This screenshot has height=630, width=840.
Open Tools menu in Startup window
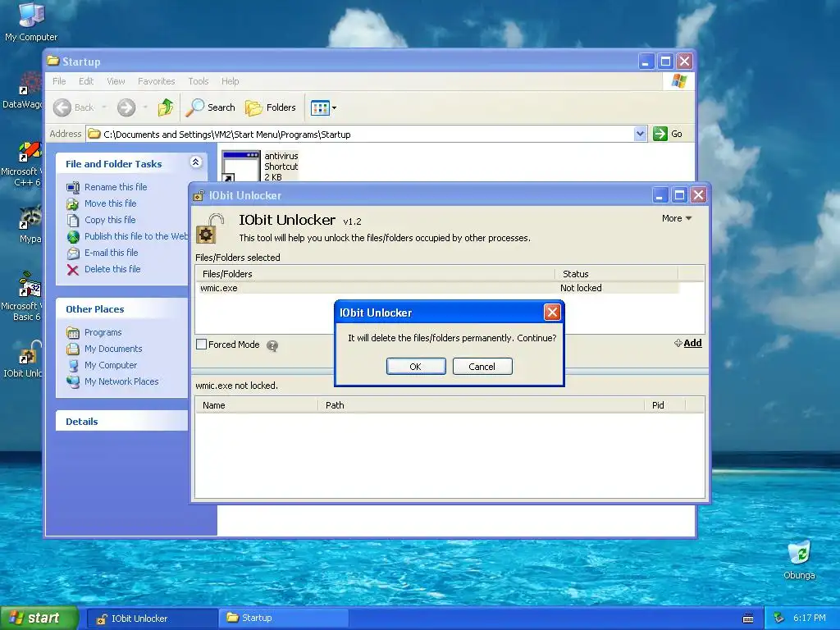199,81
